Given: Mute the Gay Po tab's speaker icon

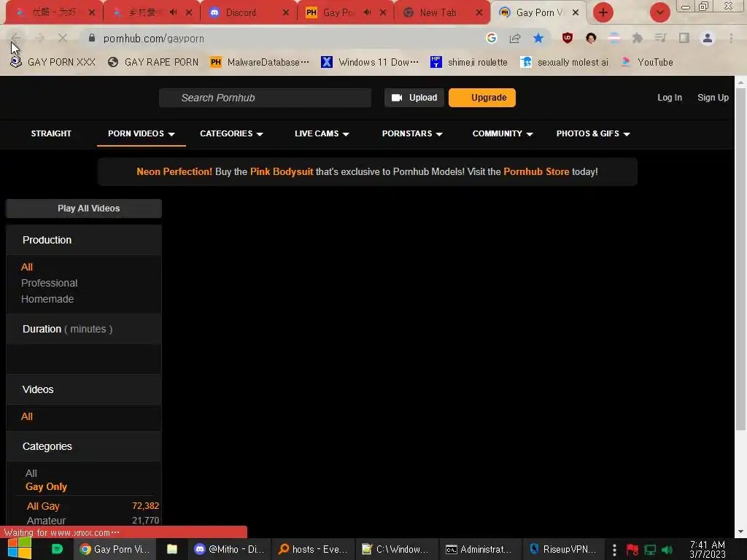Looking at the screenshot, I should coord(367,12).
